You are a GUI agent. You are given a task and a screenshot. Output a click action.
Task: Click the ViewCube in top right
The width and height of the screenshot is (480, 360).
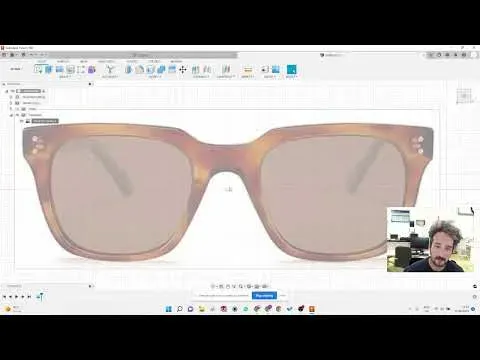click(464, 96)
